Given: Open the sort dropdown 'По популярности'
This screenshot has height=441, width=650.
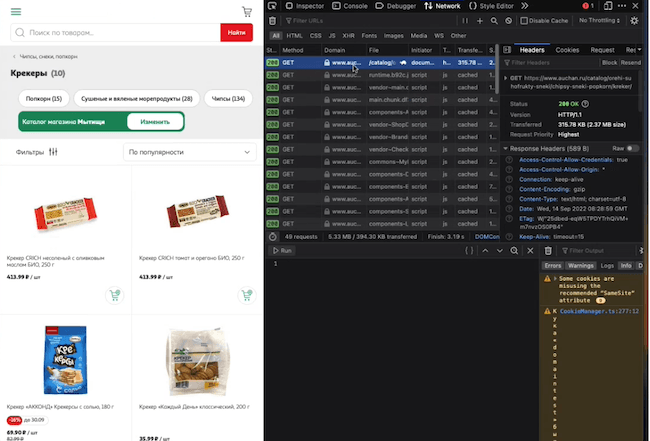Looking at the screenshot, I should click(190, 152).
